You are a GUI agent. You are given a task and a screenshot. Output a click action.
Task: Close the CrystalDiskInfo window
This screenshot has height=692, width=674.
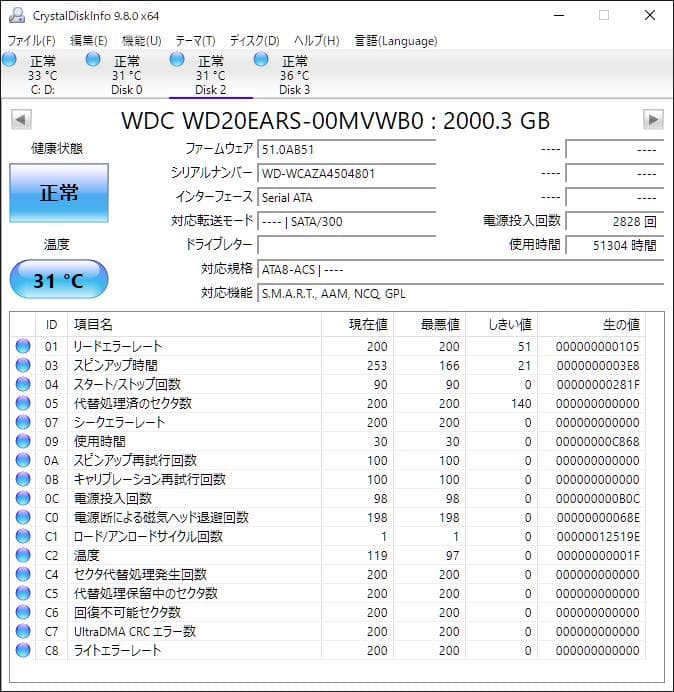650,15
